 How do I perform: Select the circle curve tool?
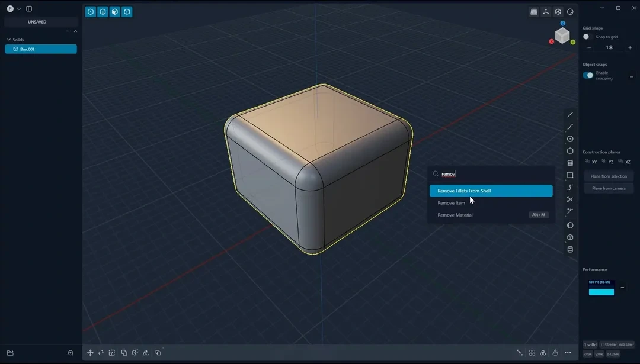(x=570, y=139)
